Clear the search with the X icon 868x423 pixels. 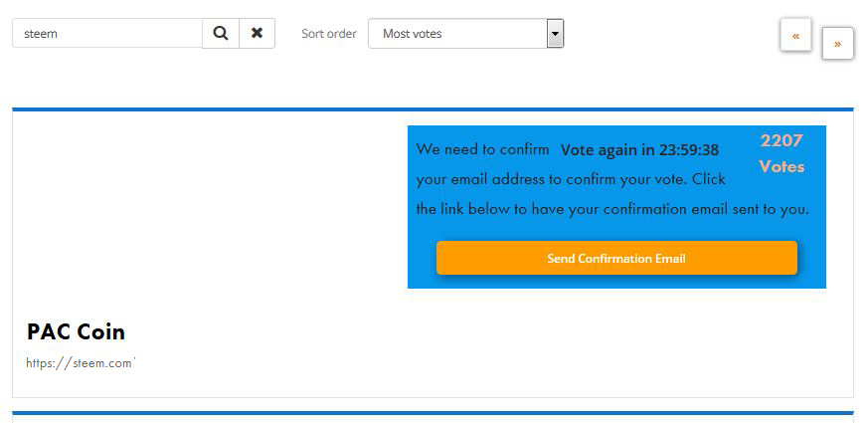point(257,33)
